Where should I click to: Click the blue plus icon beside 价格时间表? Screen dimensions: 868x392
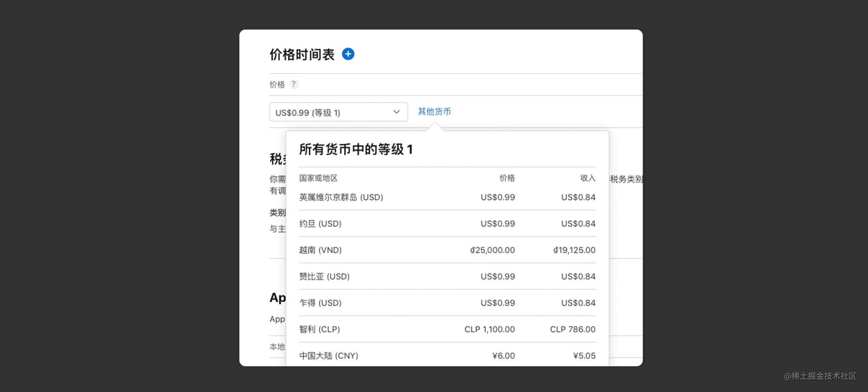click(348, 54)
